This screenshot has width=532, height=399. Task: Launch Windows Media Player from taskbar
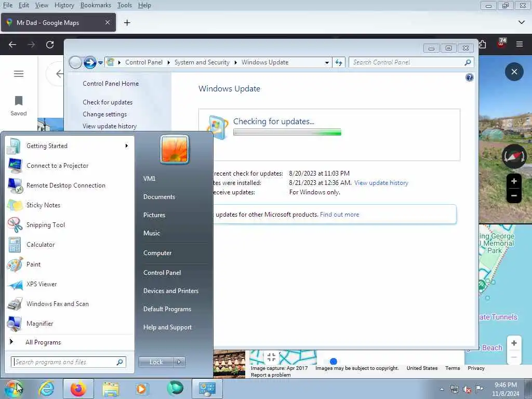tap(141, 389)
